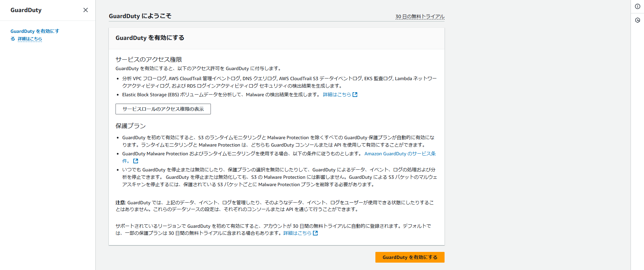The height and width of the screenshot is (270, 644).
Task: Click the external link icon beside the free trial 詳細はこちら
Action: point(315,233)
